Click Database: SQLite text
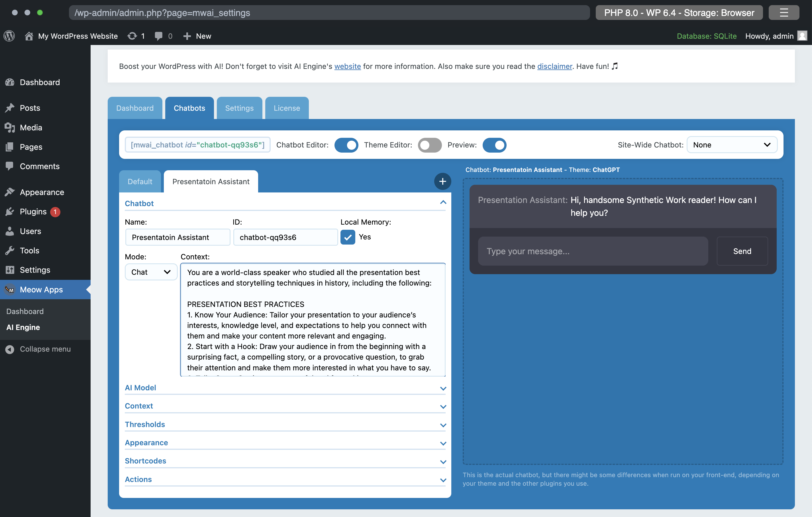Screen dimensions: 812x517 click(x=707, y=36)
